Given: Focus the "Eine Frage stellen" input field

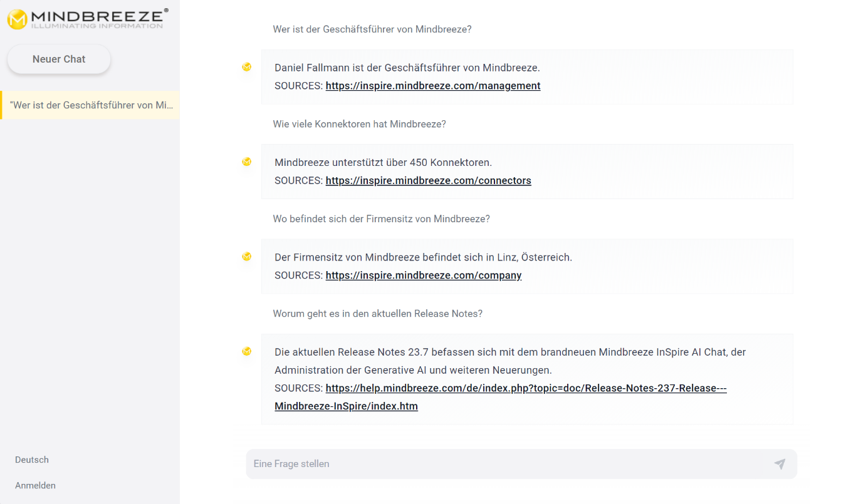Looking at the screenshot, I should click(x=521, y=464).
